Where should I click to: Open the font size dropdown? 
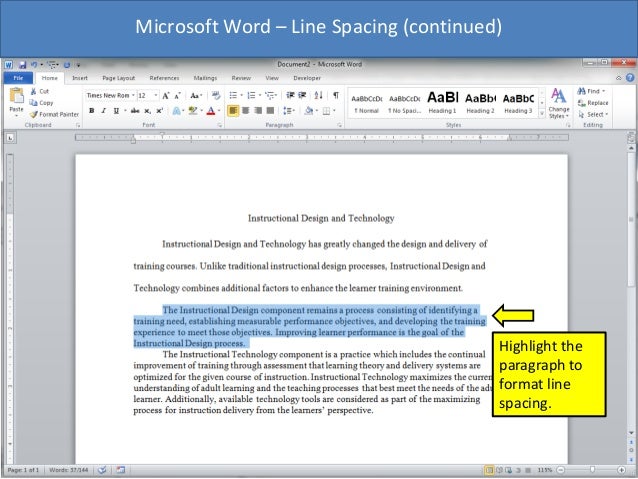[155, 96]
